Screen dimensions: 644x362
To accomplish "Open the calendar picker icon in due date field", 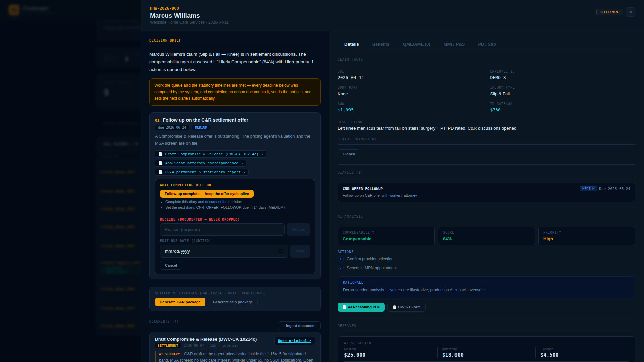I will [x=281, y=251].
